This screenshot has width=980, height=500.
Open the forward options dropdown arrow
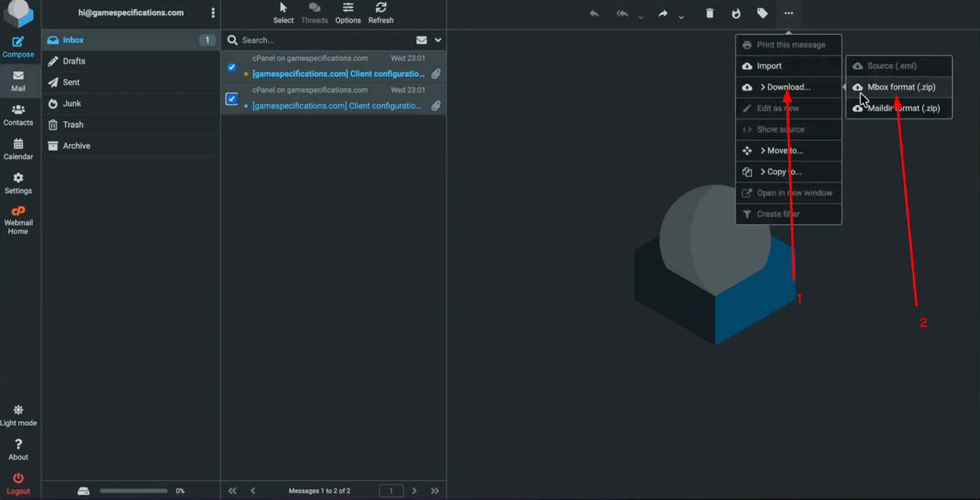pyautogui.click(x=681, y=17)
